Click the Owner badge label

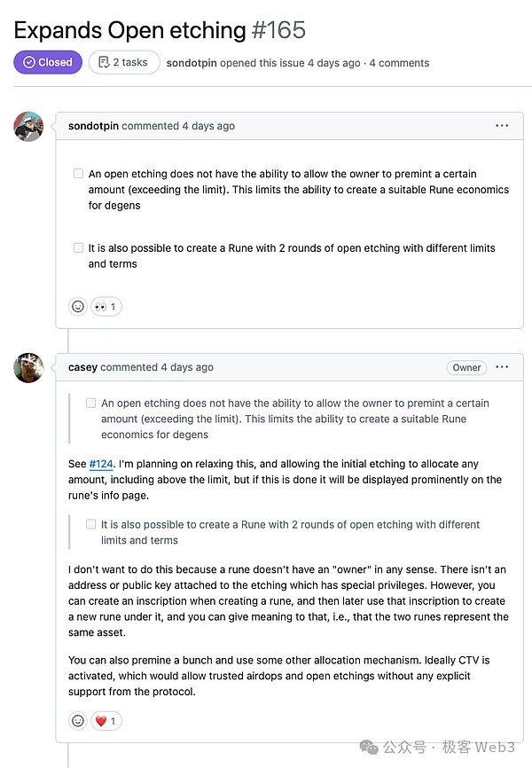coord(467,367)
